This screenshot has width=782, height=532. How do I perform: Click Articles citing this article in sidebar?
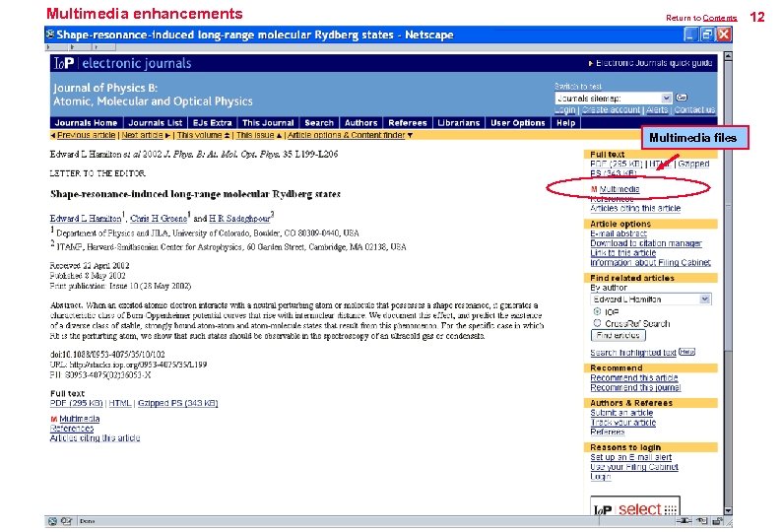tap(635, 208)
